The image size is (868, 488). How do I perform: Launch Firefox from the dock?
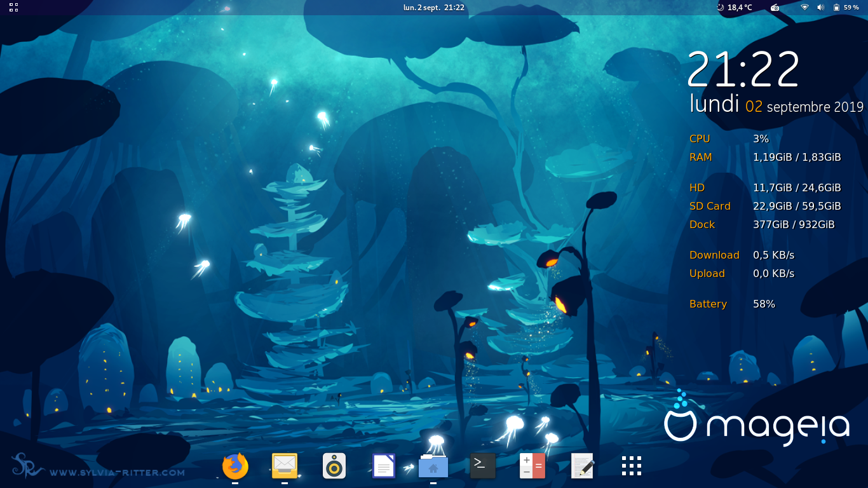coord(235,466)
